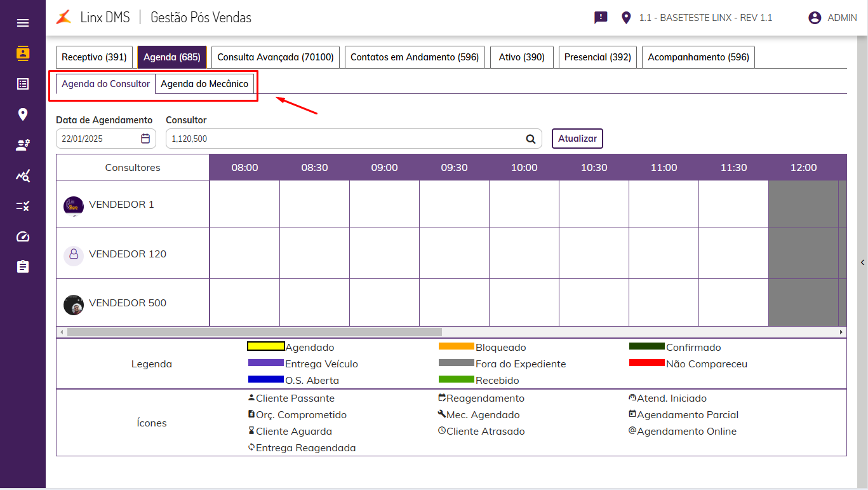This screenshot has width=868, height=490.
Task: Click the dark green Confirmado legend swatch
Action: coord(647,346)
